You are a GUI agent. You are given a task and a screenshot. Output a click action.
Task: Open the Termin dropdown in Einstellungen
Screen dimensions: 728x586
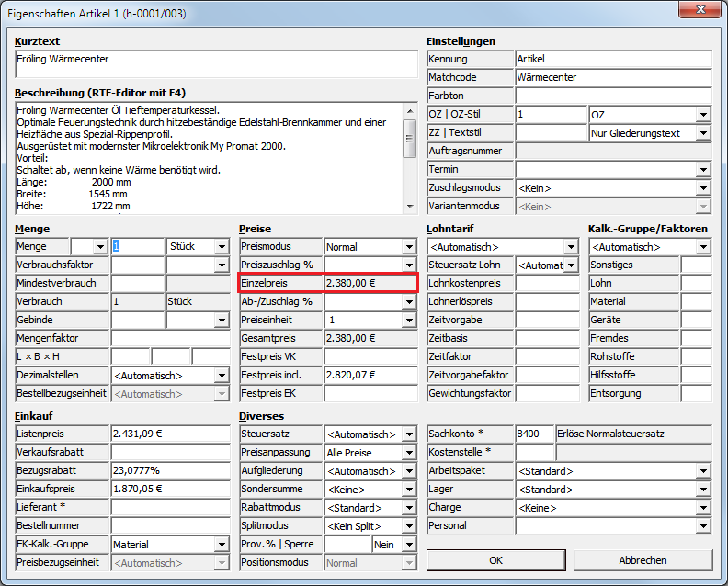tap(703, 170)
